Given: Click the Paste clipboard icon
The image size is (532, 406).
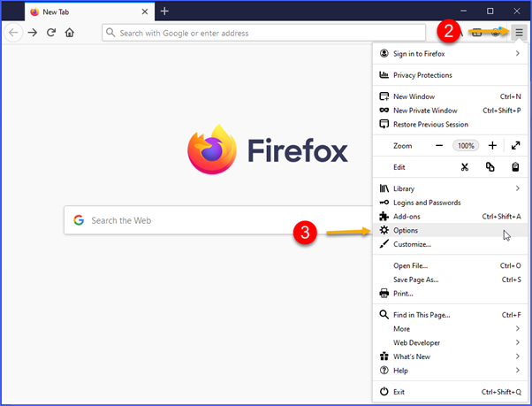Looking at the screenshot, I should click(515, 167).
